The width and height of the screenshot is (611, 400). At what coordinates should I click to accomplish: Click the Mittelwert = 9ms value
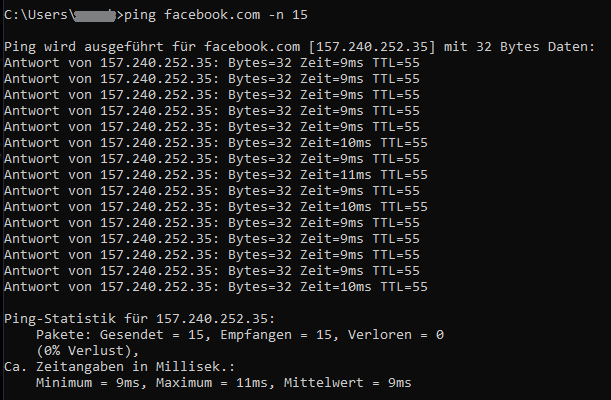coord(348,383)
